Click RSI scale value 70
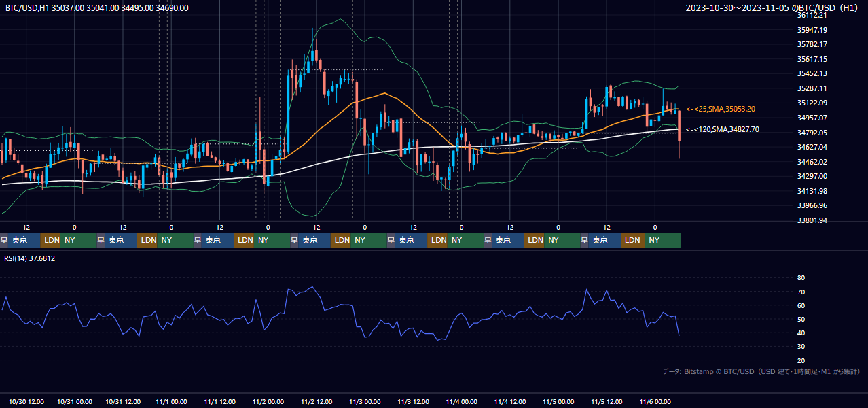The width and height of the screenshot is (868, 408). coord(801,292)
